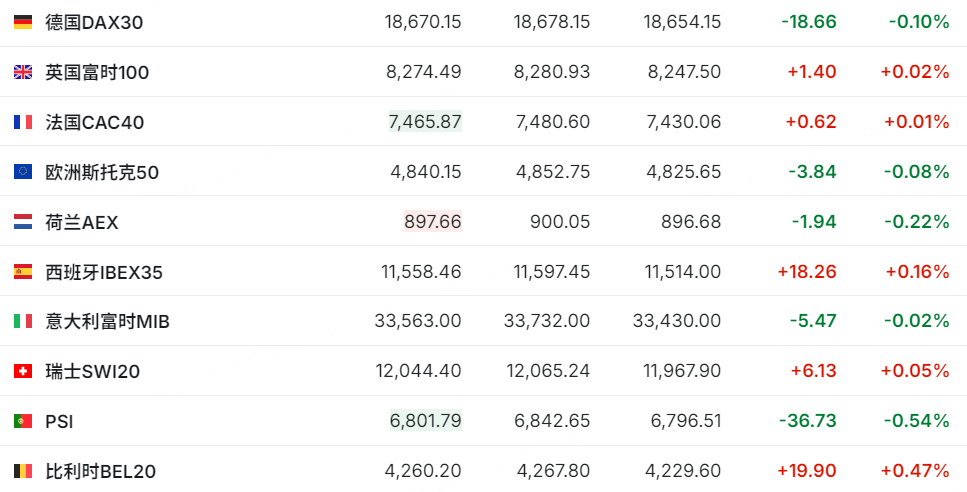Open the 意大利富时MIB index link
967x492 pixels.
(x=108, y=322)
